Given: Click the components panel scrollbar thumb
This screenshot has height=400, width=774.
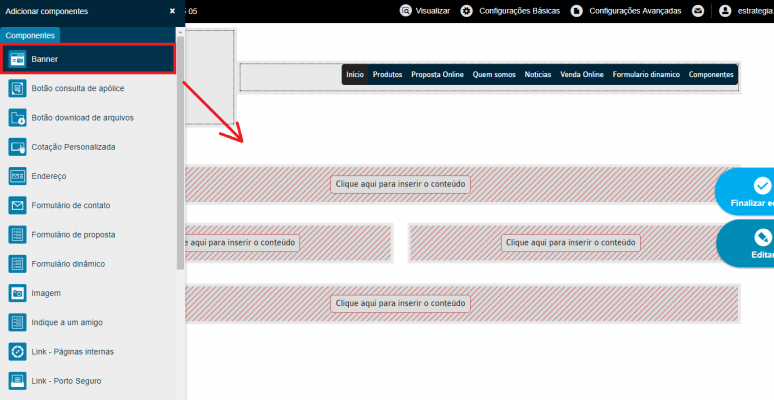Looking at the screenshot, I should (180, 153).
